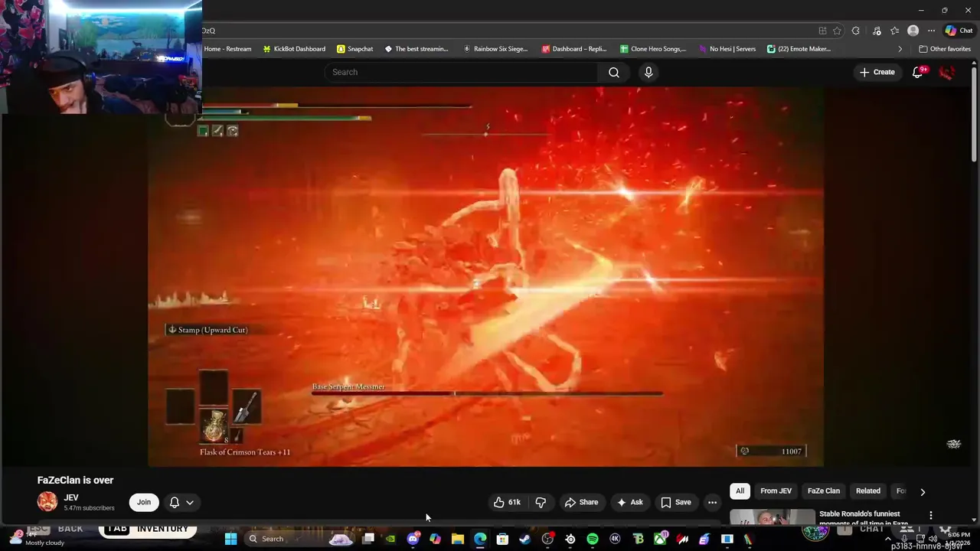Click the YouTube Create button

[877, 72]
